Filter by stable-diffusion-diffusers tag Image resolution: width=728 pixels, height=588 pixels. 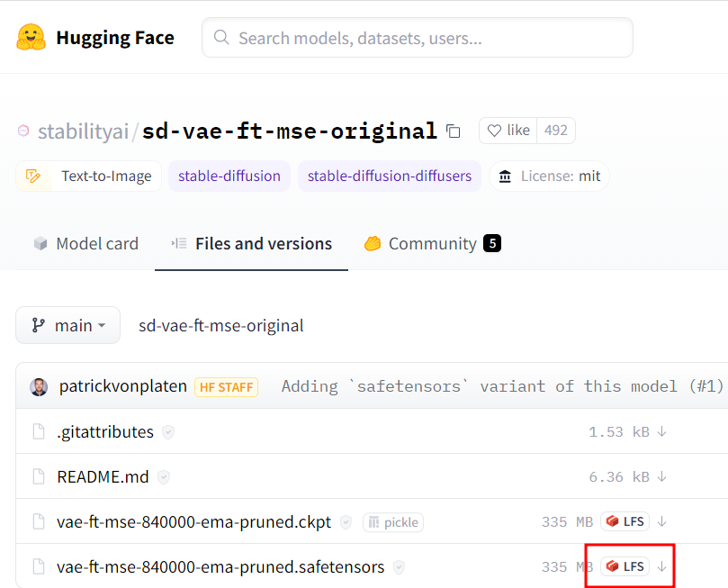pos(390,176)
